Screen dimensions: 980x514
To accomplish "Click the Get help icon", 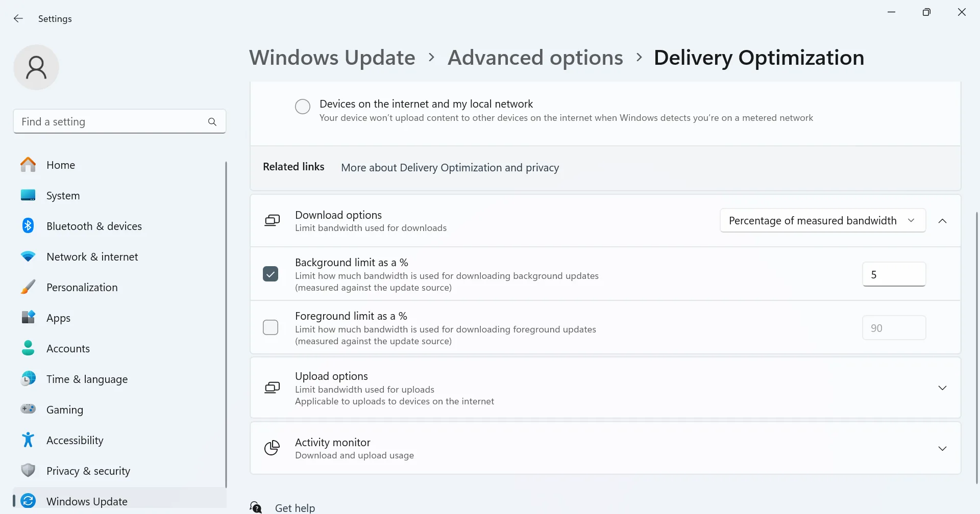I will [256, 507].
